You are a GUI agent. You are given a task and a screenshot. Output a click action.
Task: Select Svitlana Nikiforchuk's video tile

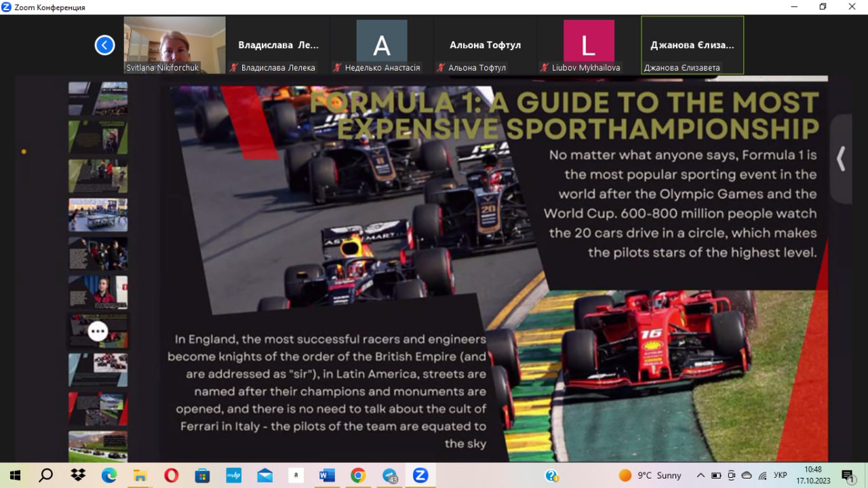174,45
